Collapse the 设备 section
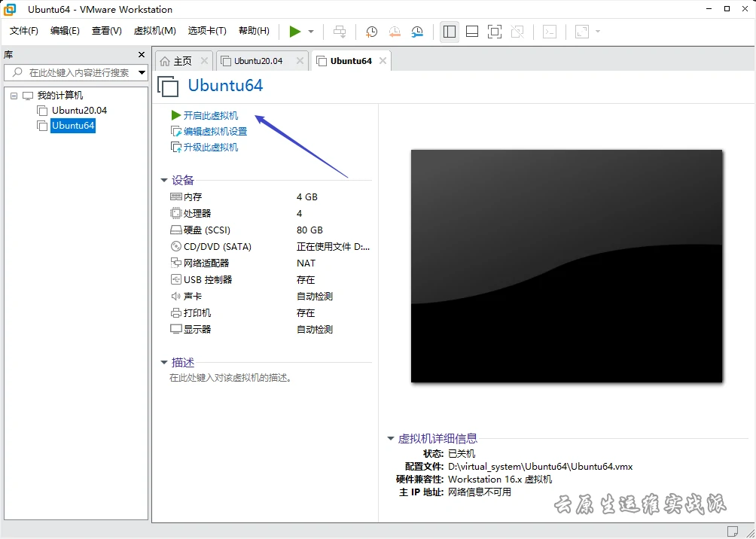 164,181
